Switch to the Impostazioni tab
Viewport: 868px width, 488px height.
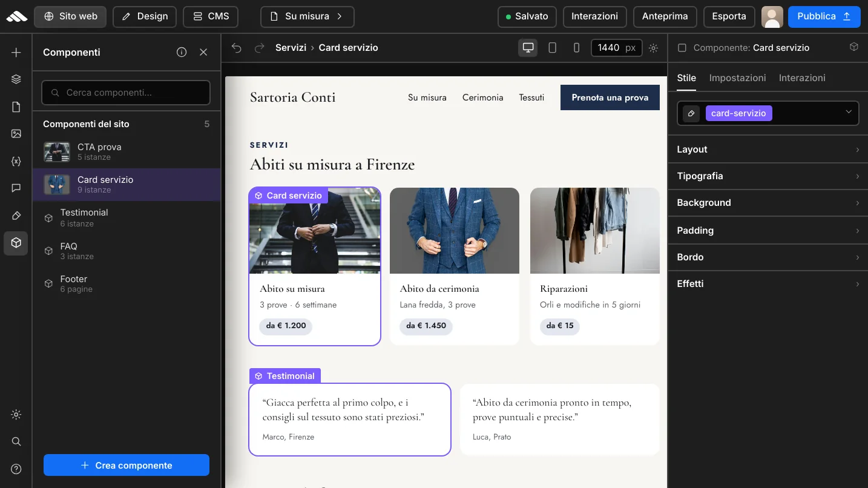point(737,77)
